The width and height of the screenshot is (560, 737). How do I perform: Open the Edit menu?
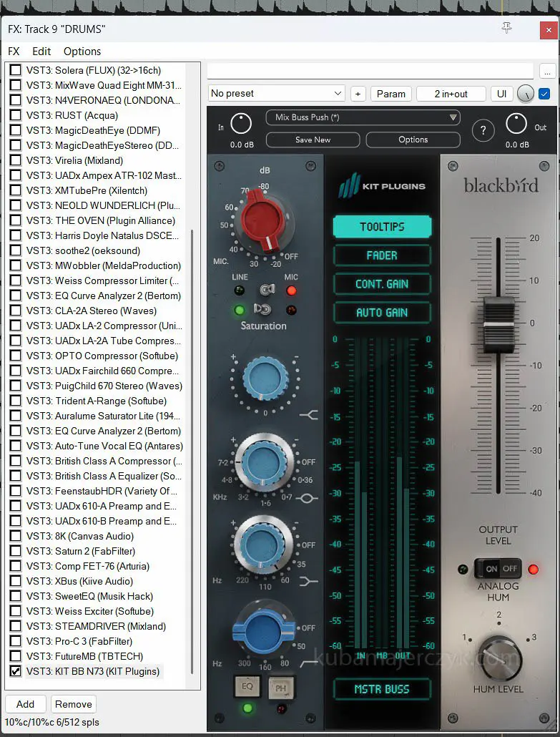41,52
